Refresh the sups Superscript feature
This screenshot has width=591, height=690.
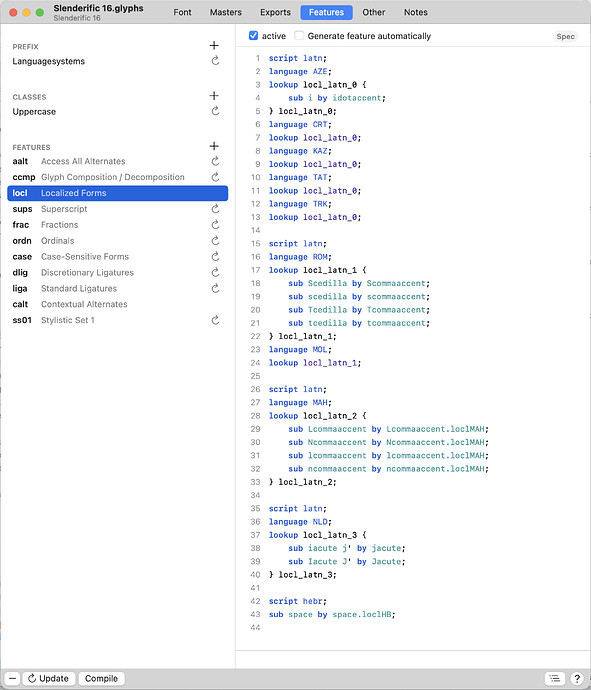click(215, 209)
